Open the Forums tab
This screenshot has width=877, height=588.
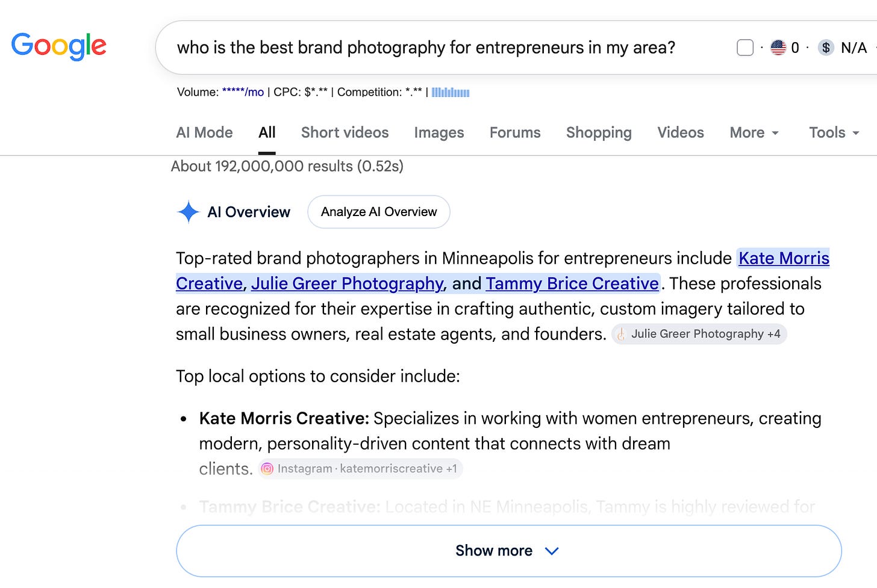515,132
